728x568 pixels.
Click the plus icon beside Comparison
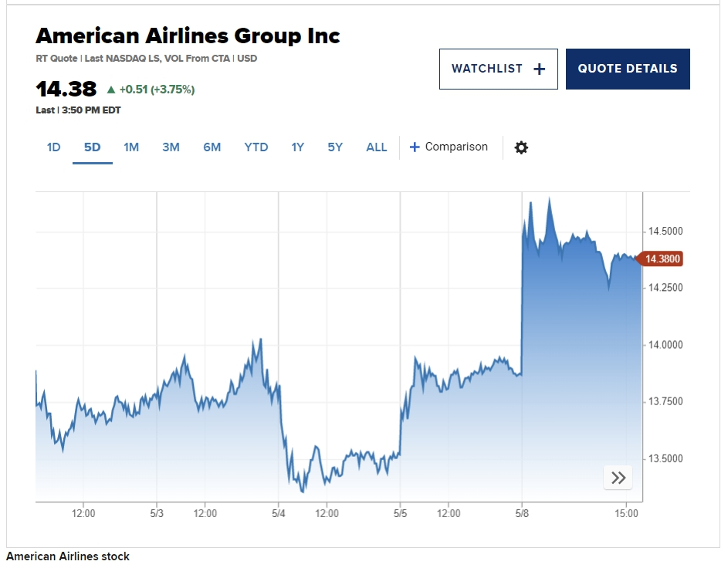(x=415, y=147)
